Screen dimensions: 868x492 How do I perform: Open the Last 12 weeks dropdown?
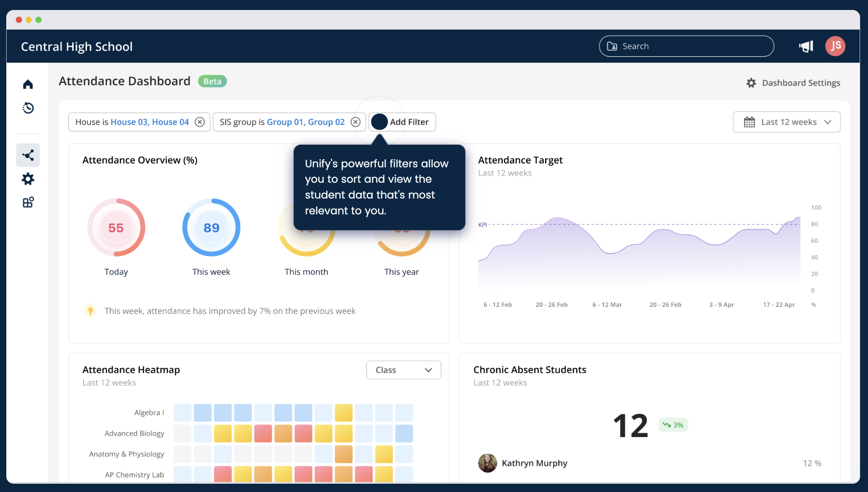pos(786,122)
